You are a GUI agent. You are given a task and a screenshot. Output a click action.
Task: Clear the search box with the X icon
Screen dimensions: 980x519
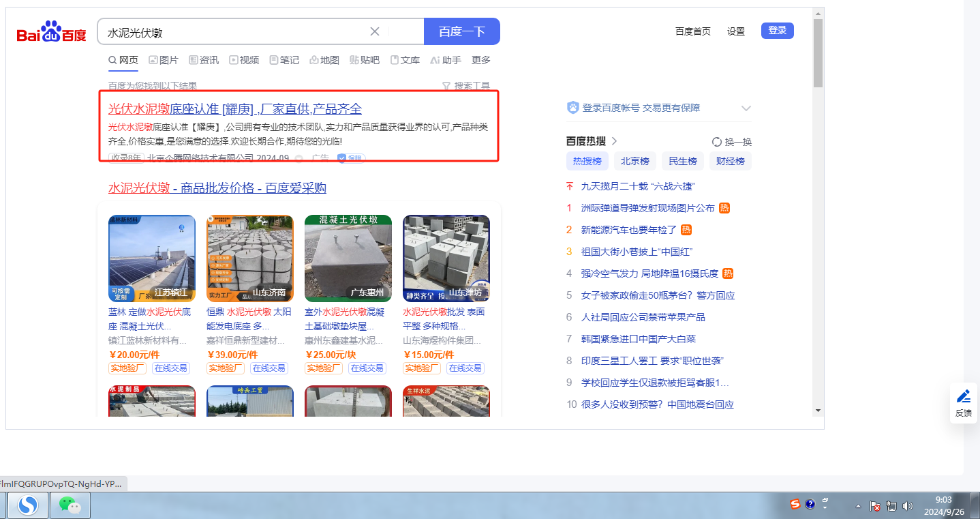pyautogui.click(x=375, y=31)
